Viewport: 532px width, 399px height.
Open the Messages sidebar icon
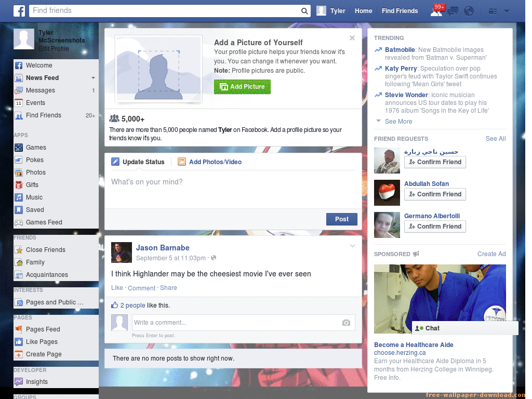[19, 90]
